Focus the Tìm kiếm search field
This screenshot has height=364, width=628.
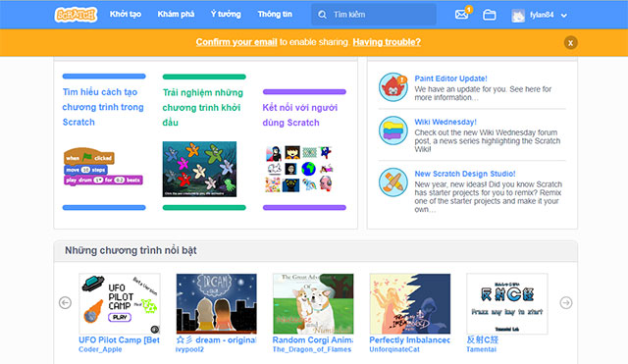point(374,15)
